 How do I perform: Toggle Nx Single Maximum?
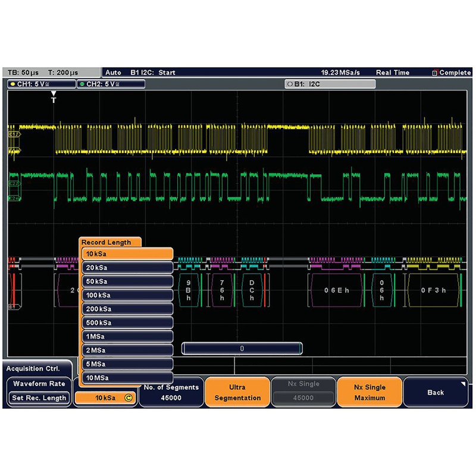(369, 392)
